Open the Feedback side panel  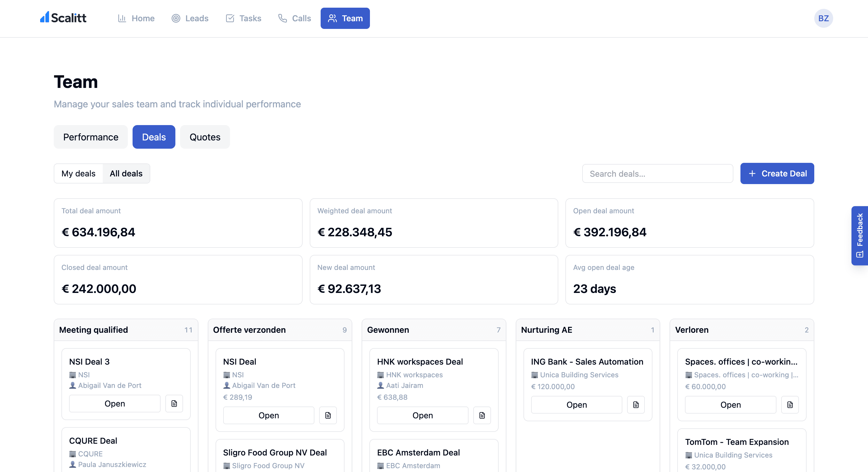click(x=859, y=235)
